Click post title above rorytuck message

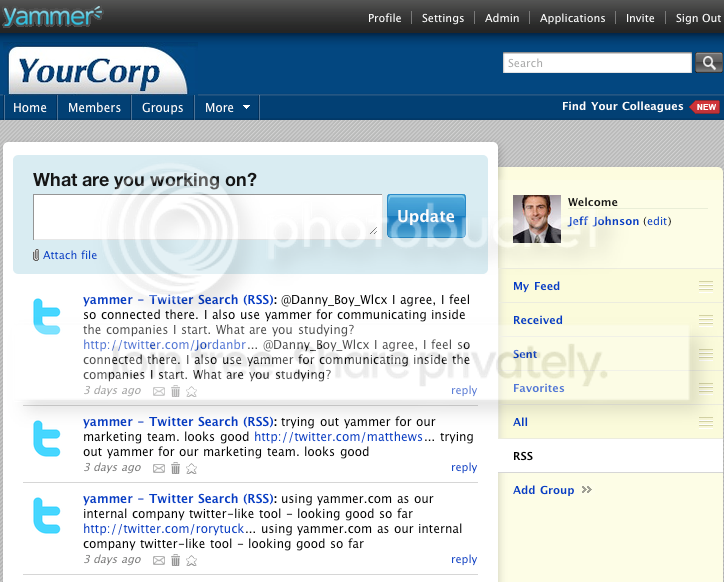point(179,499)
